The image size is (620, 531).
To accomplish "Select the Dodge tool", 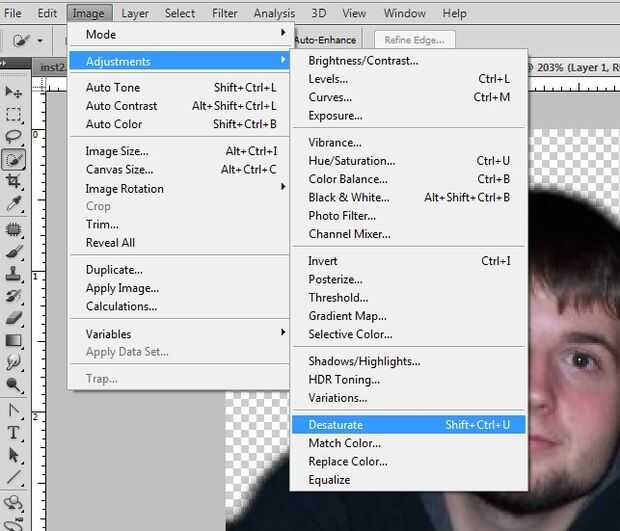I will point(13,384).
